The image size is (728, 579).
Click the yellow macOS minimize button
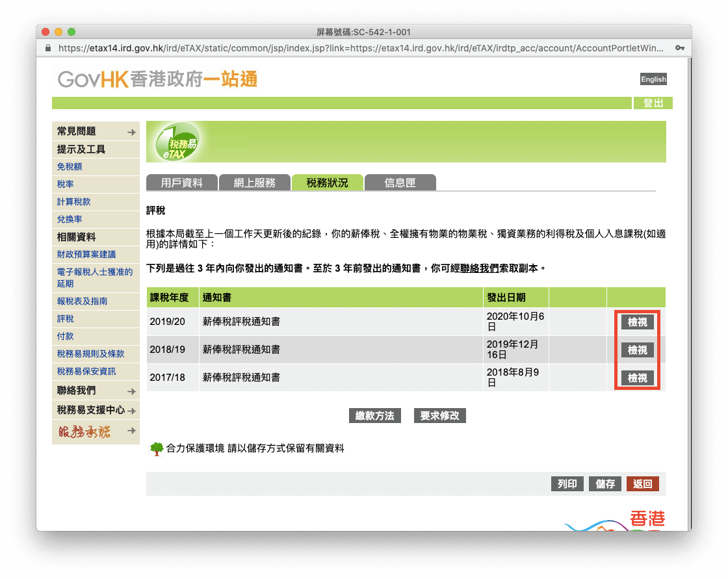click(x=58, y=32)
